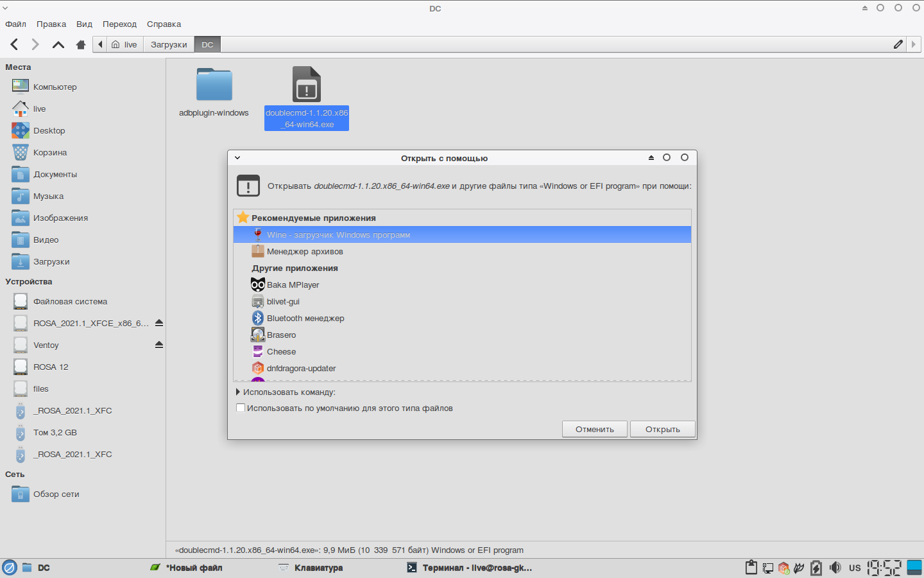Viewport: 924px width, 578px height.
Task: Jump to live in the path bar
Action: pos(124,44)
